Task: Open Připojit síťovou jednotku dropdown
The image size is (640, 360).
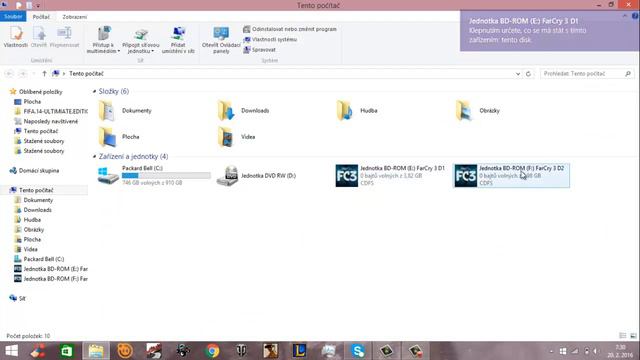Action: [141, 40]
